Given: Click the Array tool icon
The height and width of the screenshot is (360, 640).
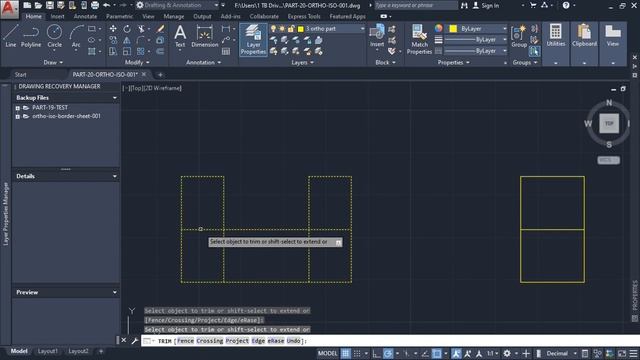Looking at the screenshot, I should tap(141, 51).
